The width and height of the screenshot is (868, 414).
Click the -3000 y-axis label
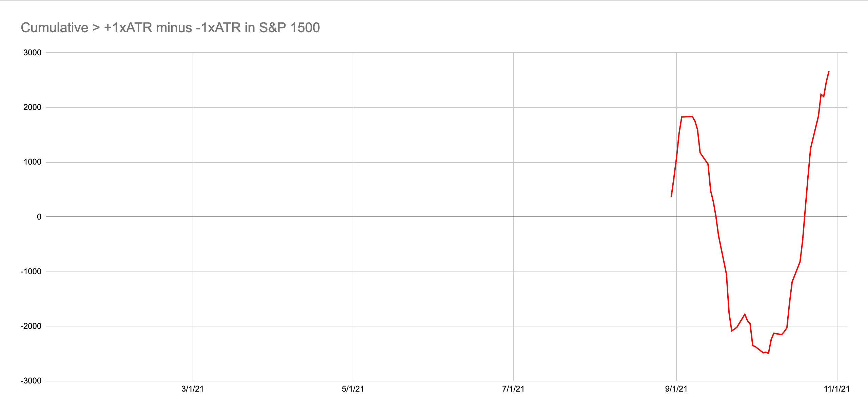point(31,381)
